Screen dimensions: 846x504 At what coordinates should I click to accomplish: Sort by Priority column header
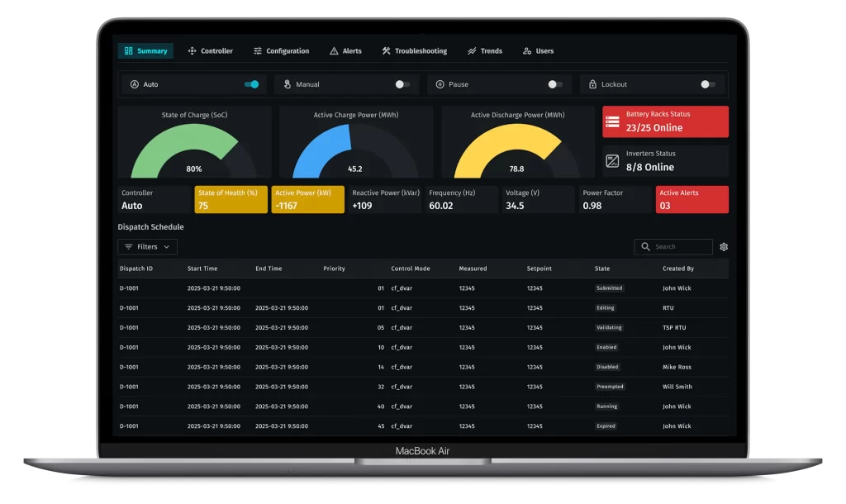(x=334, y=269)
